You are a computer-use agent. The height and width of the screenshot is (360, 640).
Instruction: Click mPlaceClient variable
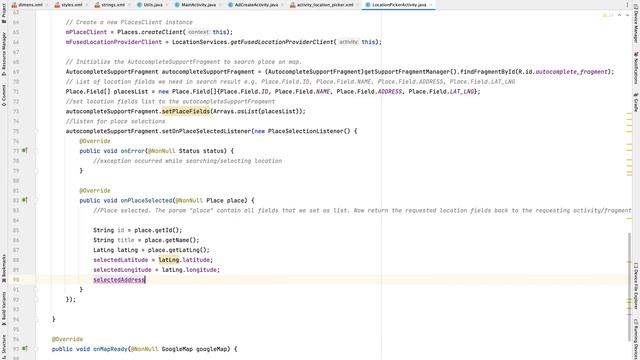86,32
